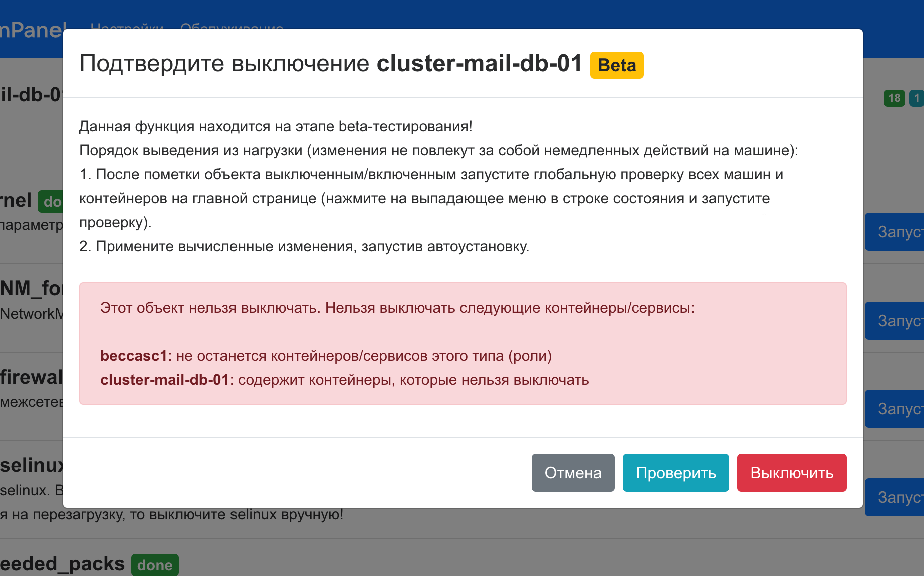This screenshot has width=924, height=576.
Task: Click the Отмена button
Action: coord(573,473)
